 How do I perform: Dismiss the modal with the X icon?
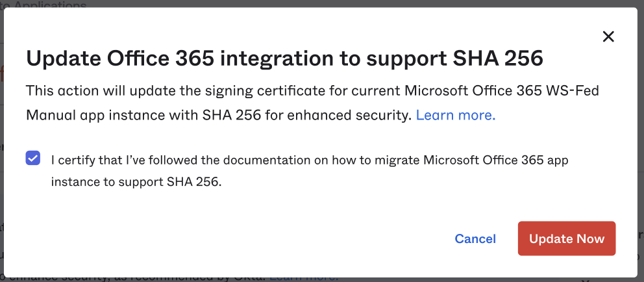(608, 36)
